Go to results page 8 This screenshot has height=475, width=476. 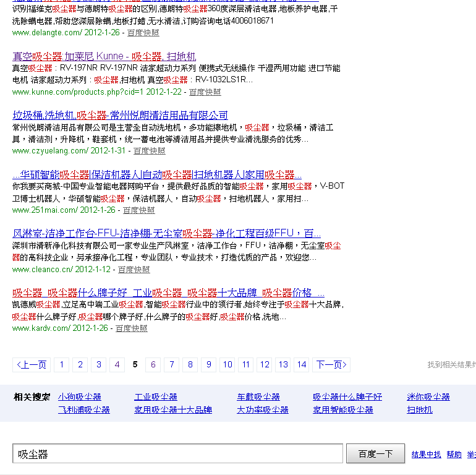click(190, 365)
